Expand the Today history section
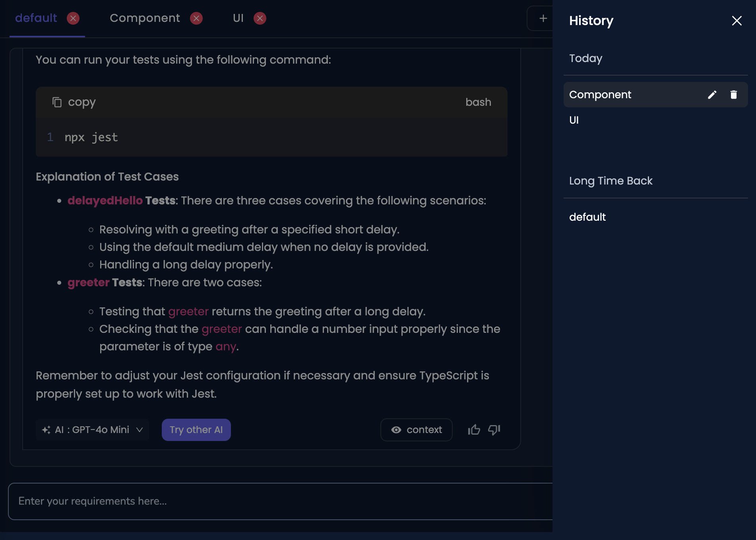 click(x=585, y=58)
